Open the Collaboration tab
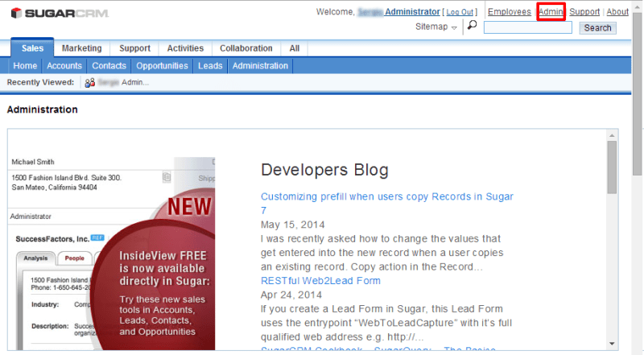Image resolution: width=644 pixels, height=355 pixels. (246, 48)
